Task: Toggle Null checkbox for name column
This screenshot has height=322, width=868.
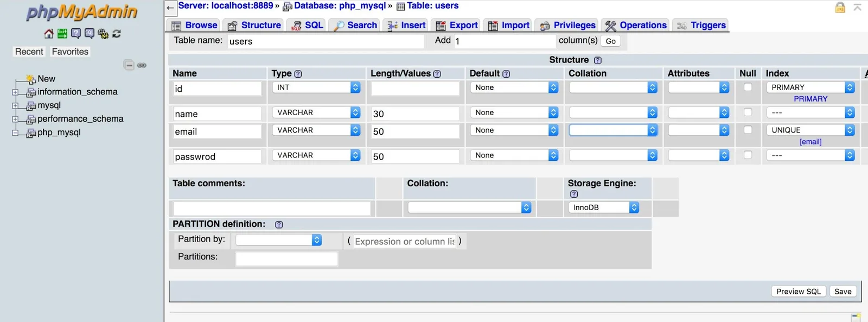Action: click(x=748, y=112)
